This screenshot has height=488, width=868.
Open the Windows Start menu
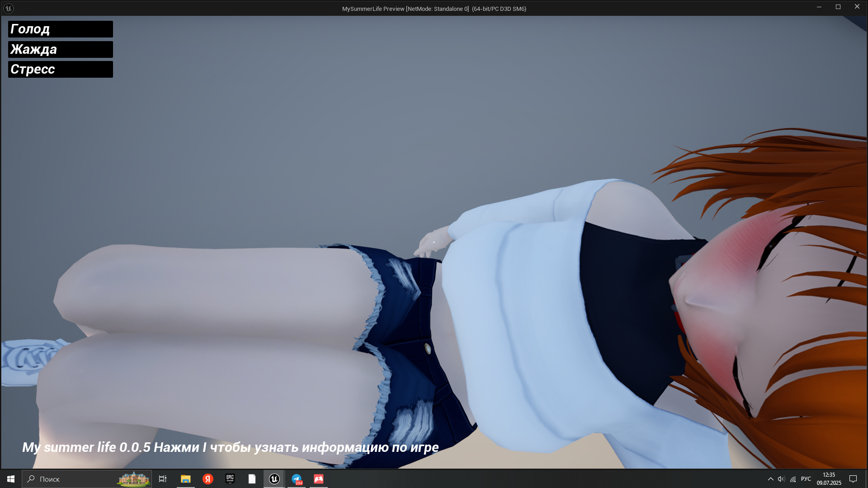(x=11, y=479)
